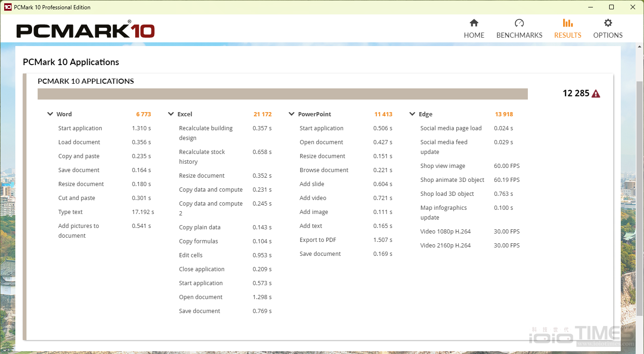Screen dimensions: 644x354
Task: Click 'Social media page load' in Edge
Action: pos(451,128)
